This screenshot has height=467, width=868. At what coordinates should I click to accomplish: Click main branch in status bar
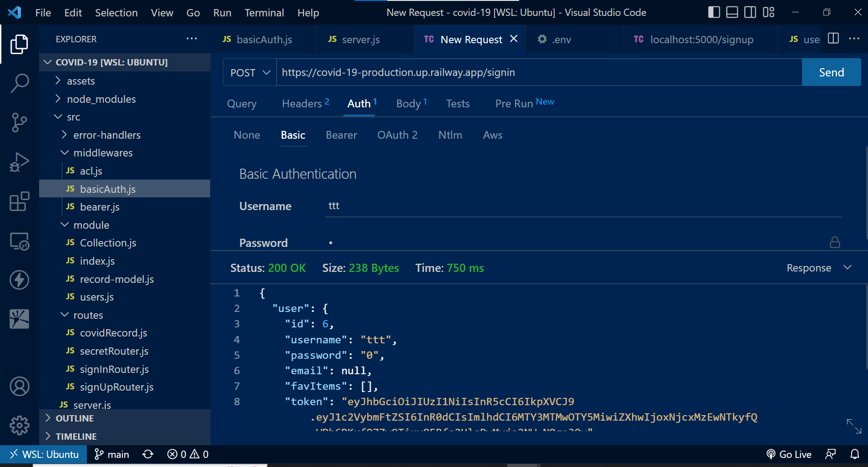pos(111,454)
